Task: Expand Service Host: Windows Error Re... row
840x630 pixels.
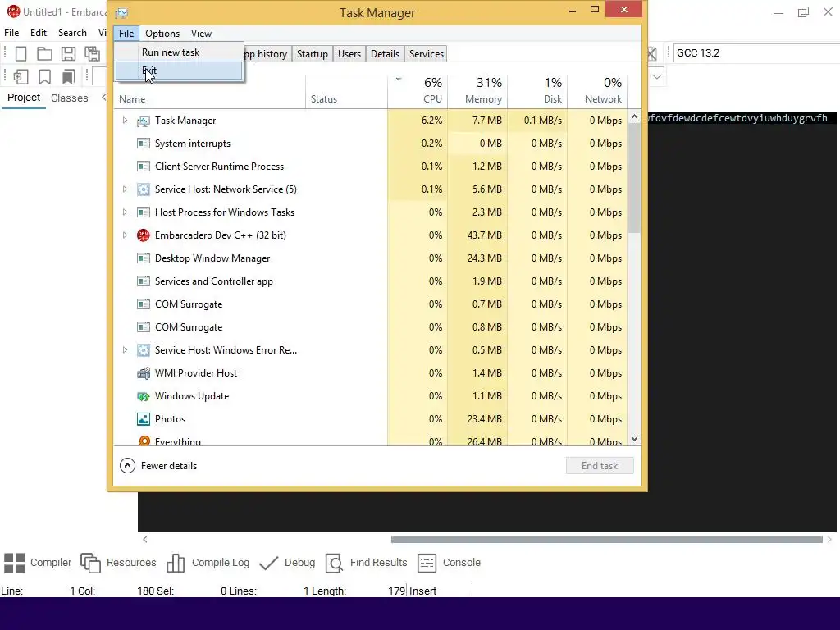Action: tap(125, 349)
